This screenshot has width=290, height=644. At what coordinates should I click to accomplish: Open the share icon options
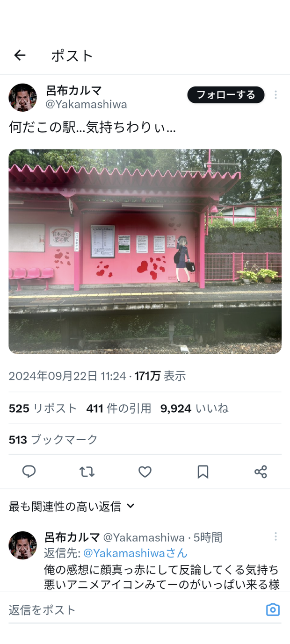pos(261,472)
